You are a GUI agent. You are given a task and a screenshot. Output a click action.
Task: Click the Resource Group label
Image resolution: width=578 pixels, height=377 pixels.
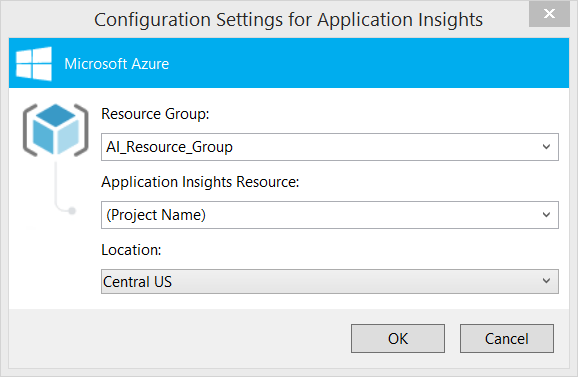click(x=155, y=114)
